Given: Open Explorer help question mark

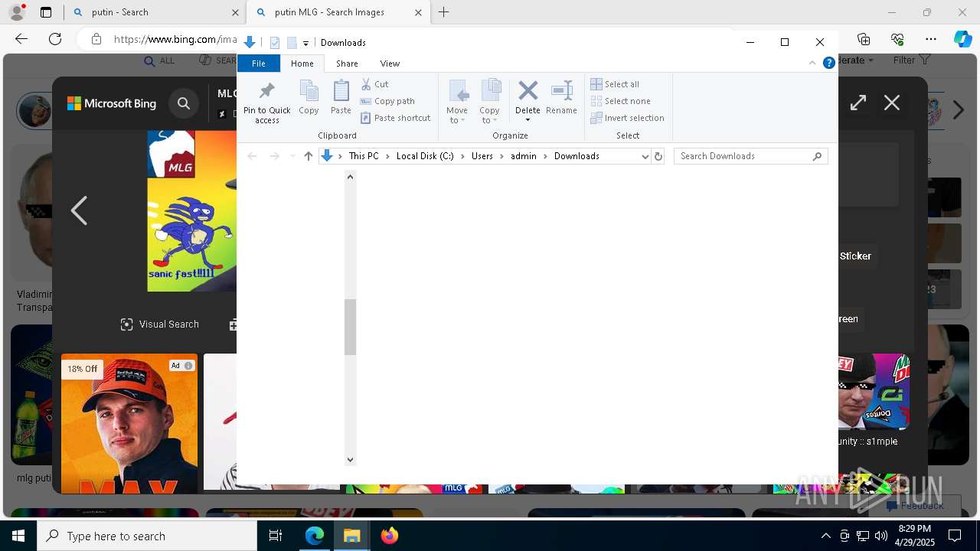Looking at the screenshot, I should 828,63.
